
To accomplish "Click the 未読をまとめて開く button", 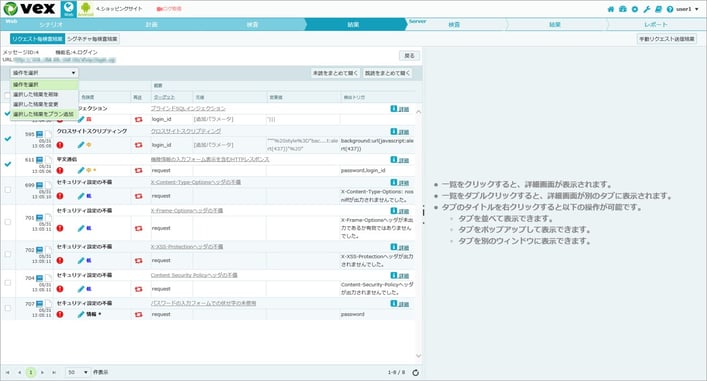I will click(x=335, y=73).
